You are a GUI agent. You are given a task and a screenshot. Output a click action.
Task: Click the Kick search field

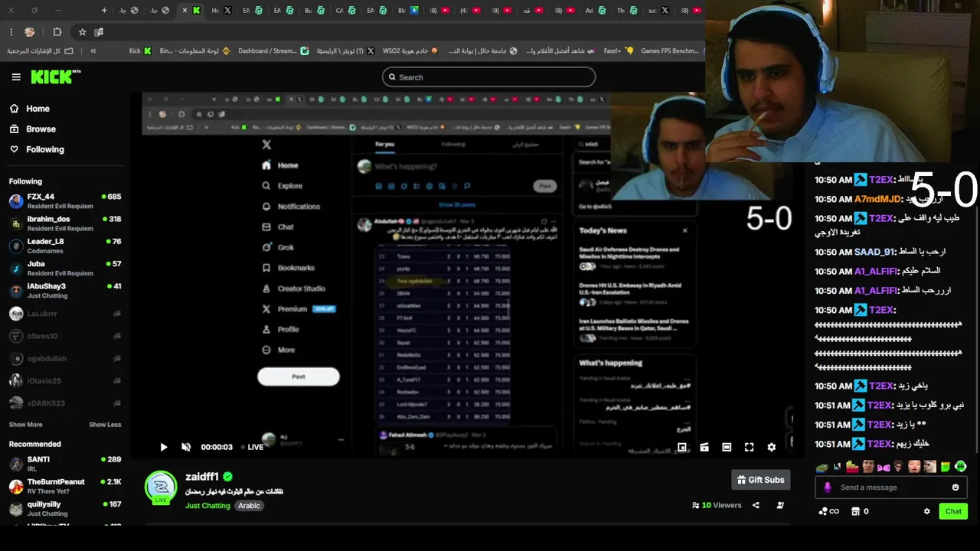(x=488, y=77)
